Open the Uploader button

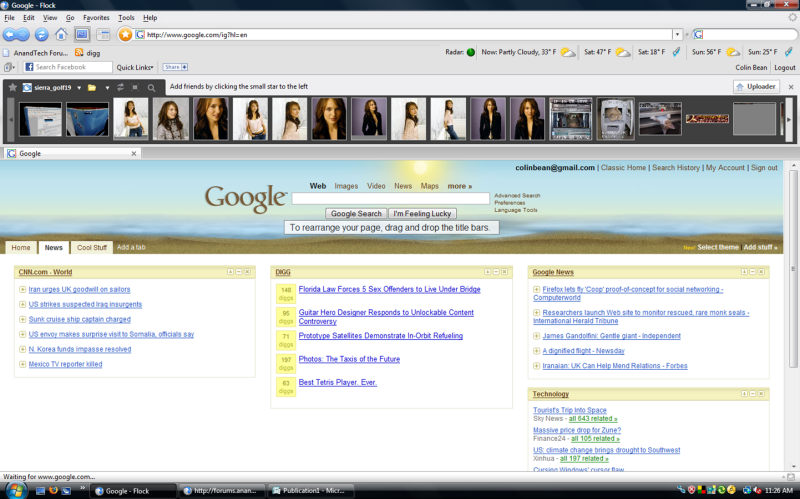[x=756, y=87]
